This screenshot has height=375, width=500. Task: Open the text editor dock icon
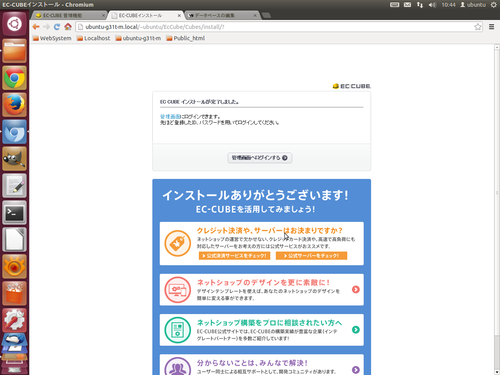(x=14, y=186)
